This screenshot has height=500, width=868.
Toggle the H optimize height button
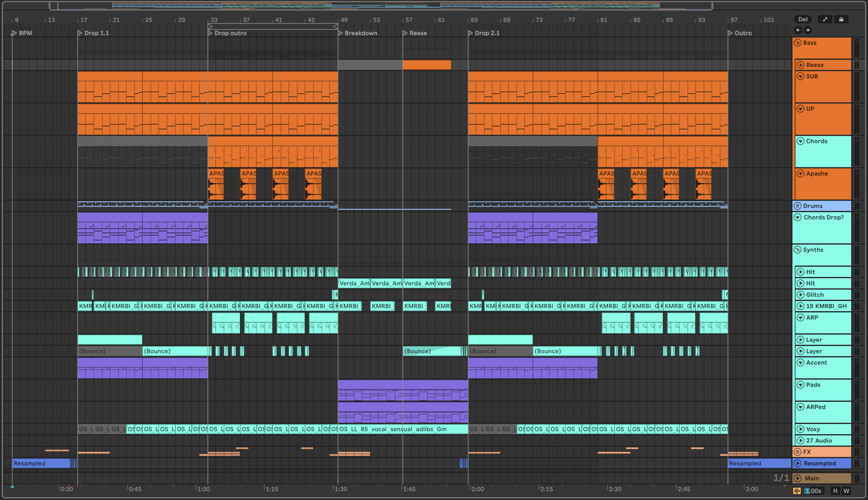[x=835, y=491]
